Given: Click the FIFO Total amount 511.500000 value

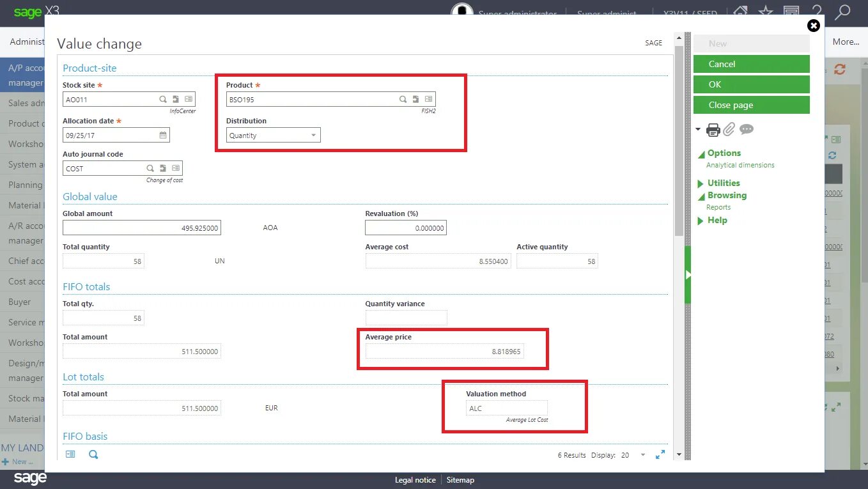Looking at the screenshot, I should (x=142, y=351).
